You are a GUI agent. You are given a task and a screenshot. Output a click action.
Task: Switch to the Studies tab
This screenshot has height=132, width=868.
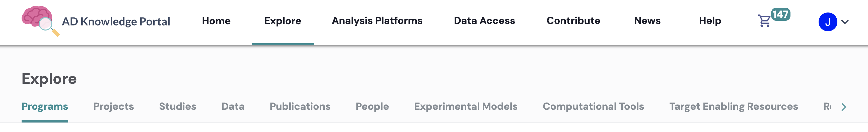pos(178,106)
